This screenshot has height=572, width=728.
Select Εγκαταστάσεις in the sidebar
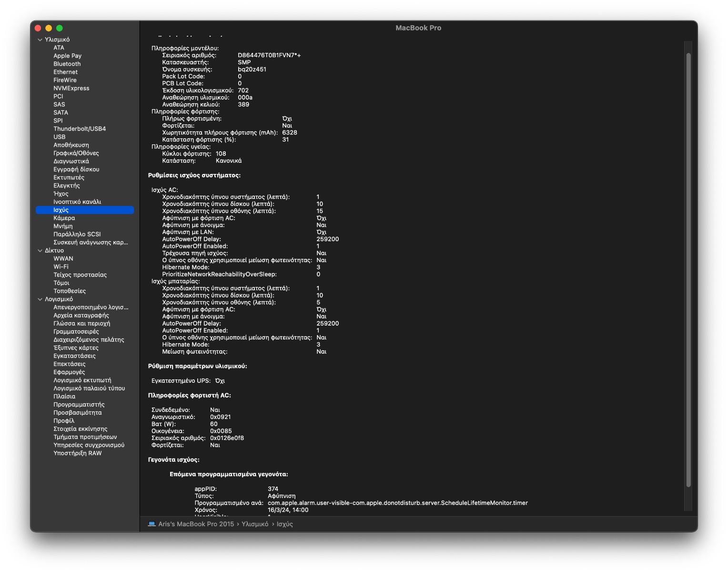74,356
